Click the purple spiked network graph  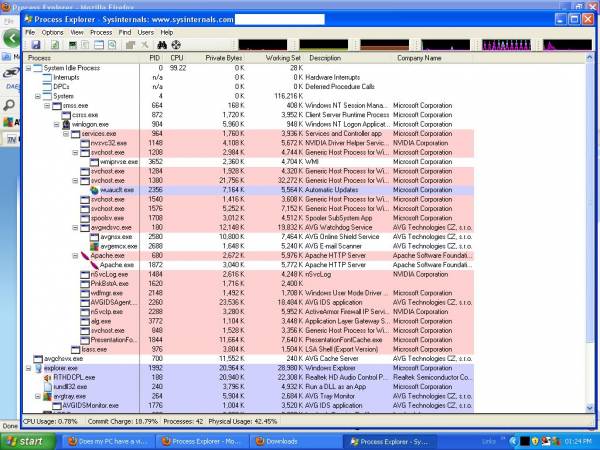[x=506, y=45]
